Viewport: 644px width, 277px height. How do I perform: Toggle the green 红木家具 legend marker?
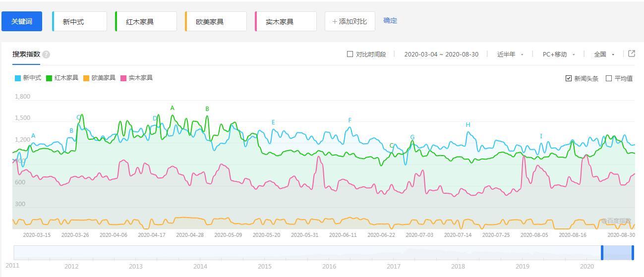[x=49, y=78]
